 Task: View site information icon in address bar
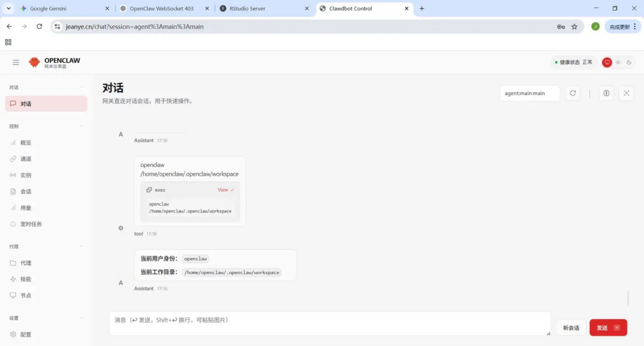(57, 27)
